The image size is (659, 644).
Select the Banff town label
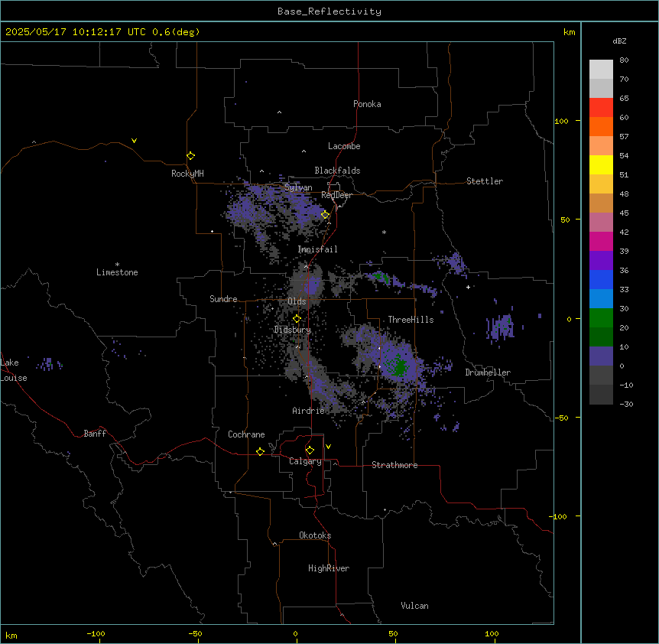pyautogui.click(x=95, y=434)
